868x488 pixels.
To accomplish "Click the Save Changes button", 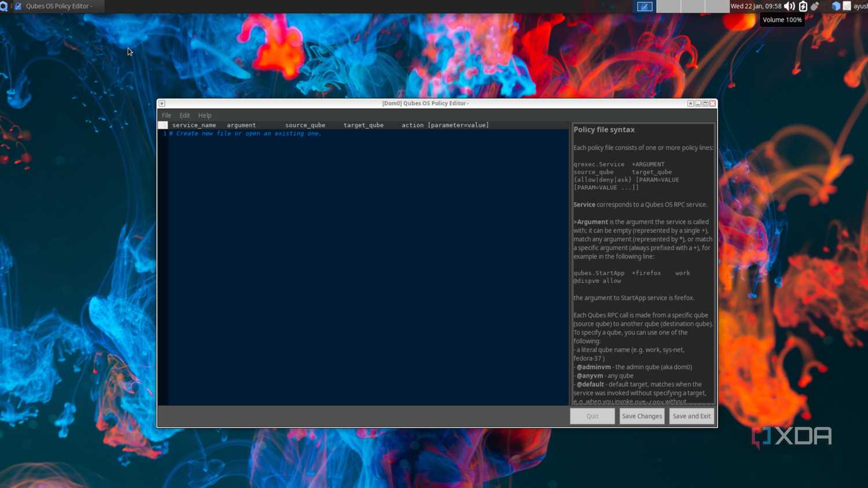I will click(x=642, y=416).
